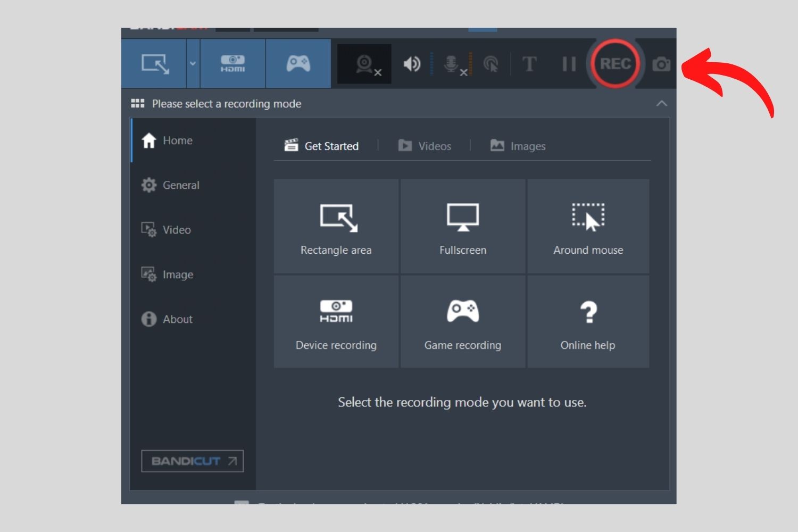Start recording with the REC button

[615, 64]
